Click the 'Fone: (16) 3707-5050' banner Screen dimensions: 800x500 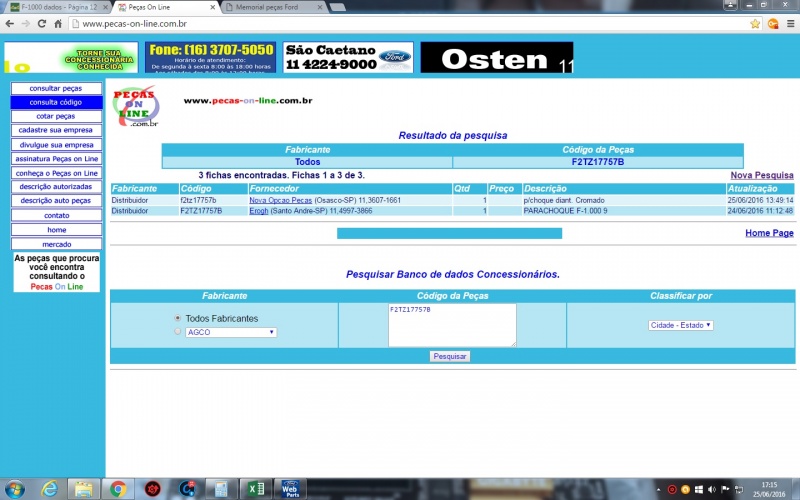point(210,57)
